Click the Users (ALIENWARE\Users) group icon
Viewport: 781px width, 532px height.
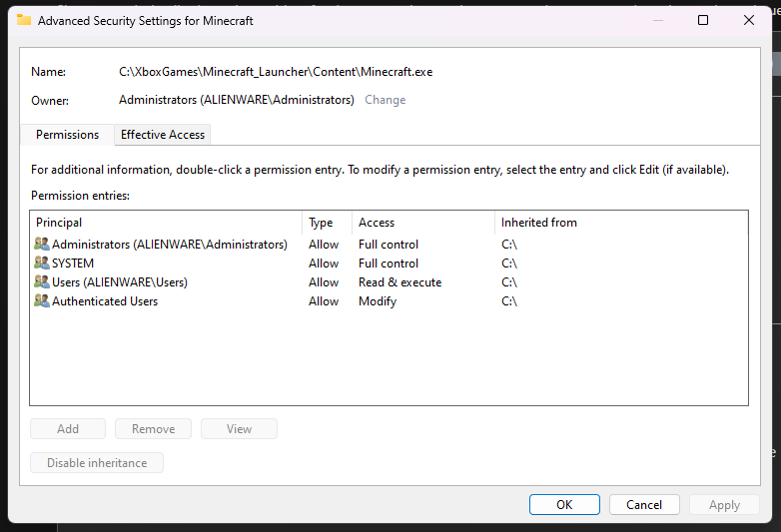(x=42, y=281)
